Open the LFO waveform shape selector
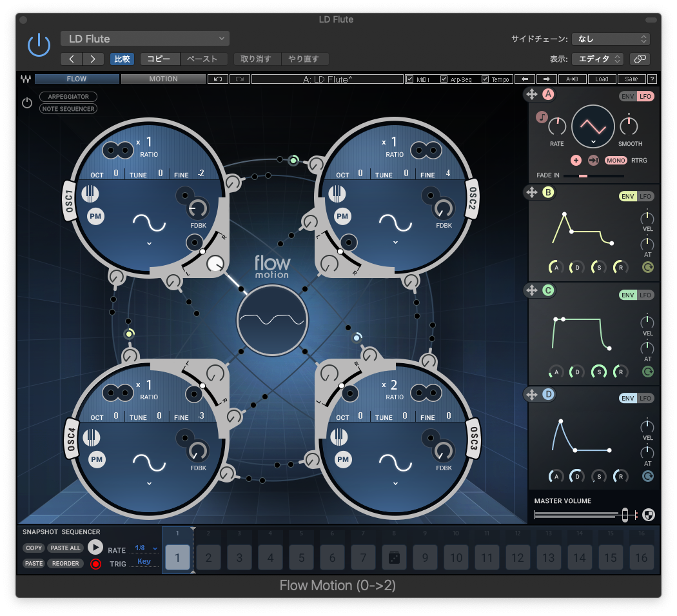The image size is (677, 616). 593,127
